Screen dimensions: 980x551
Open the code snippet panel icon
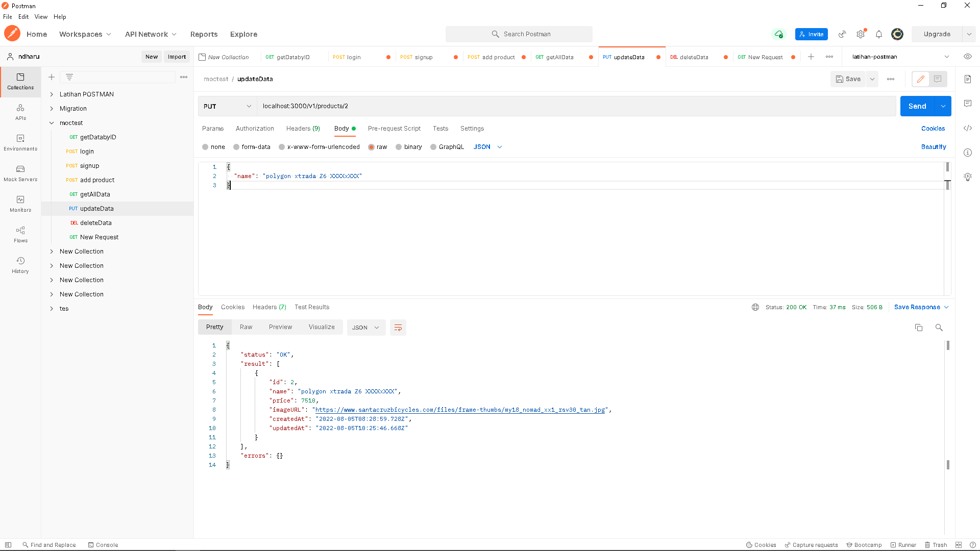coord(968,128)
